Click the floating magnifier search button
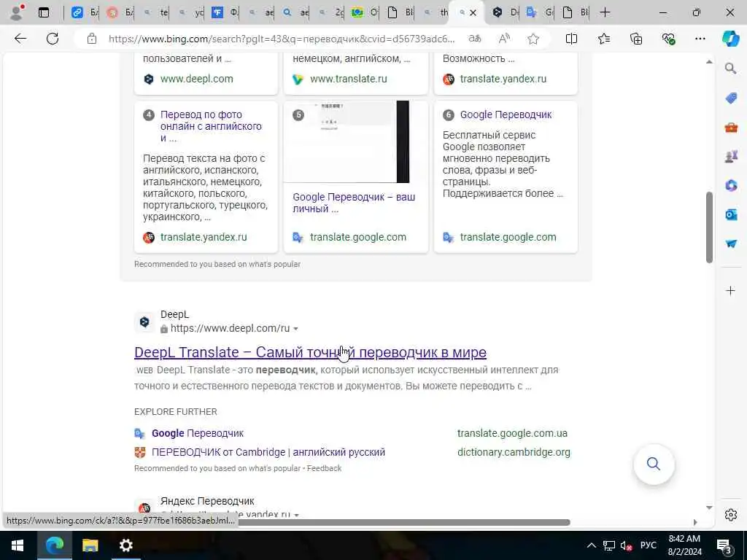The height and width of the screenshot is (560, 747). coord(654,464)
